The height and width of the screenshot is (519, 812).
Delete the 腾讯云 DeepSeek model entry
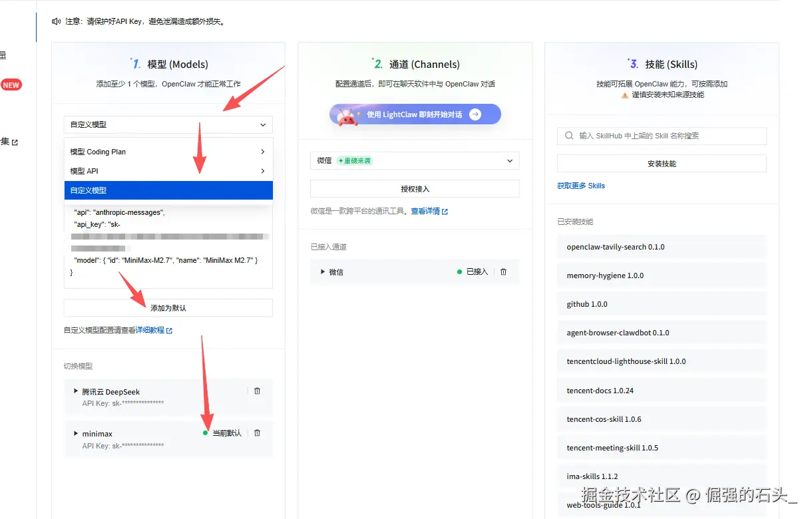click(x=257, y=391)
